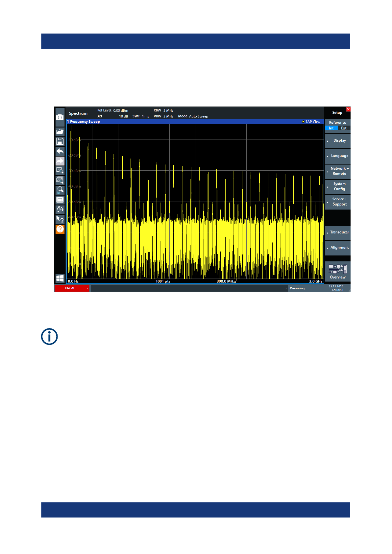Redo with the forward arrow icon
This screenshot has width=392, height=554.
click(x=60, y=161)
